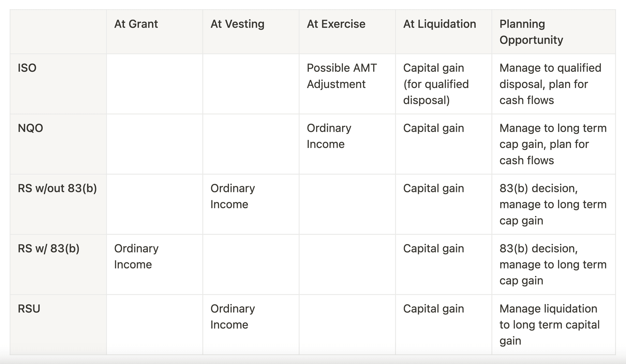Click the "At Grant" column header
This screenshot has width=626, height=364.
155,32
